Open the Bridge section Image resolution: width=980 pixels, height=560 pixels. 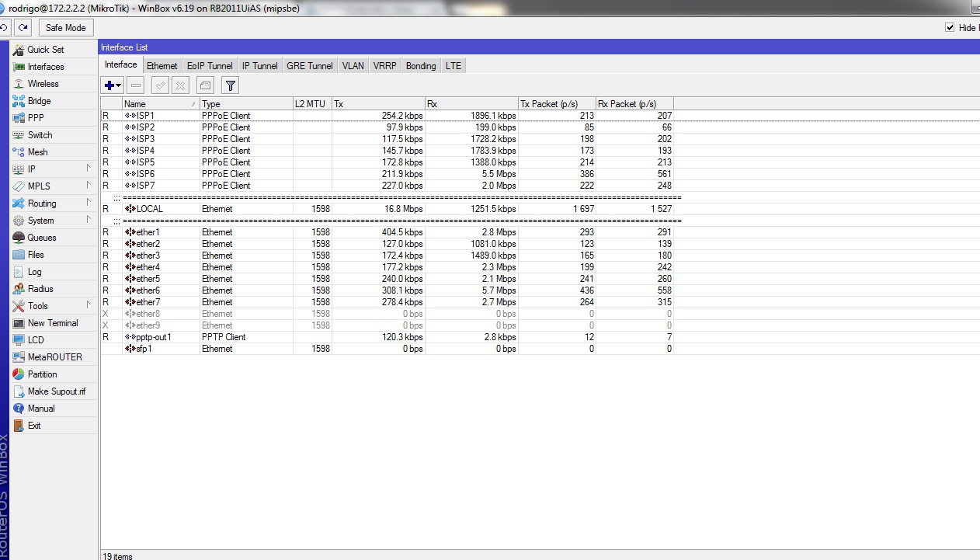tap(53, 101)
